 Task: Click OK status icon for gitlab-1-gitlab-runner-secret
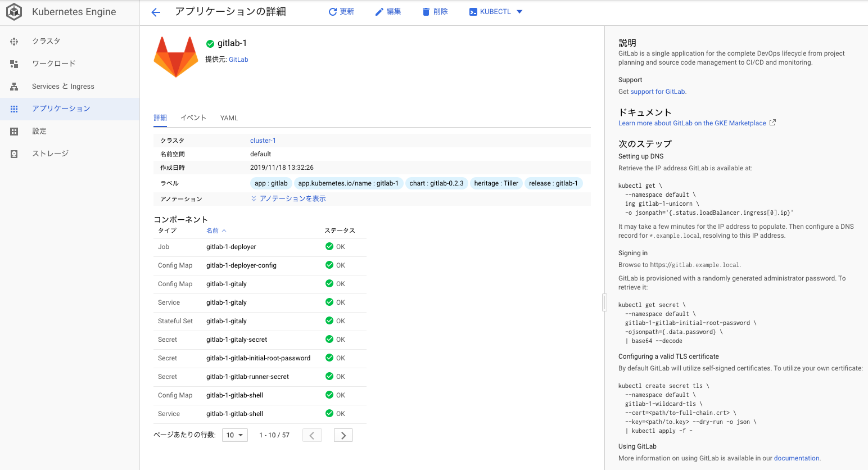329,376
